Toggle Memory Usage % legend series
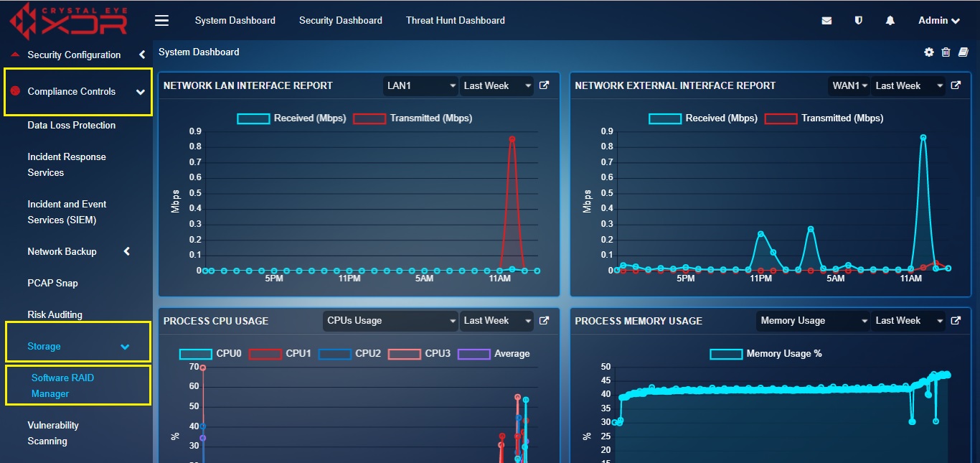980x463 pixels. click(765, 354)
